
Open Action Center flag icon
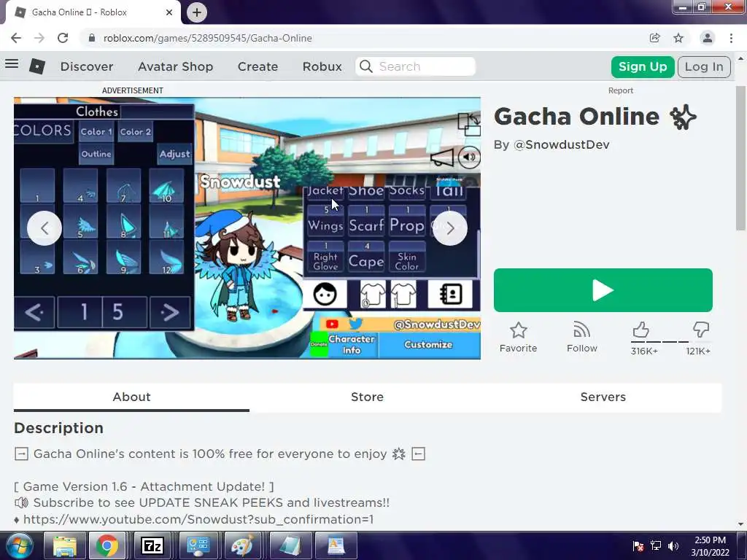pos(638,545)
